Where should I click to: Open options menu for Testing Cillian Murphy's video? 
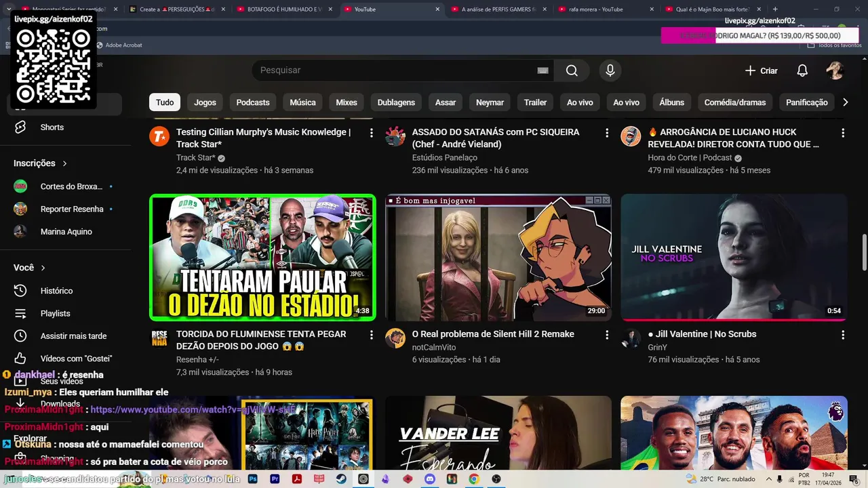coord(371,133)
